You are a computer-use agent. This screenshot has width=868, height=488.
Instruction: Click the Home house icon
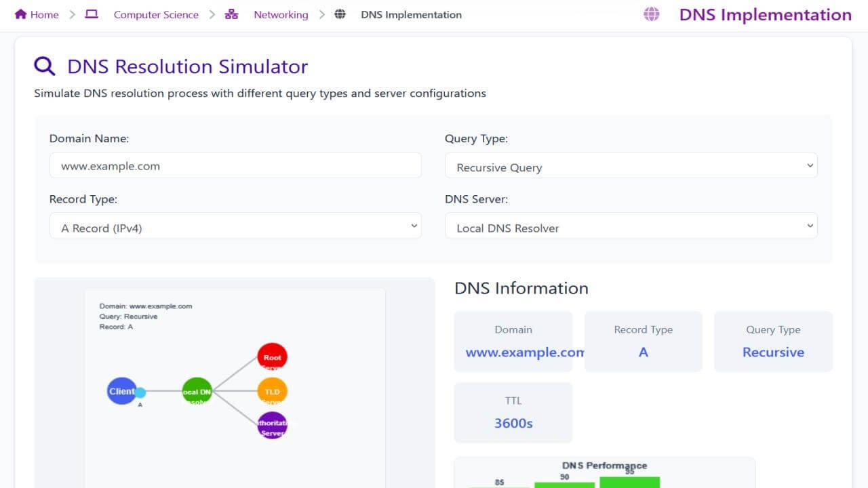coord(20,14)
